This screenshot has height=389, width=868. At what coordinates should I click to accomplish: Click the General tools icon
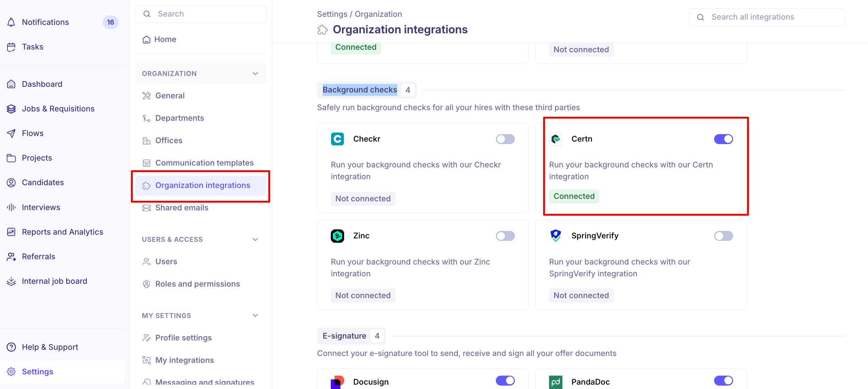146,96
